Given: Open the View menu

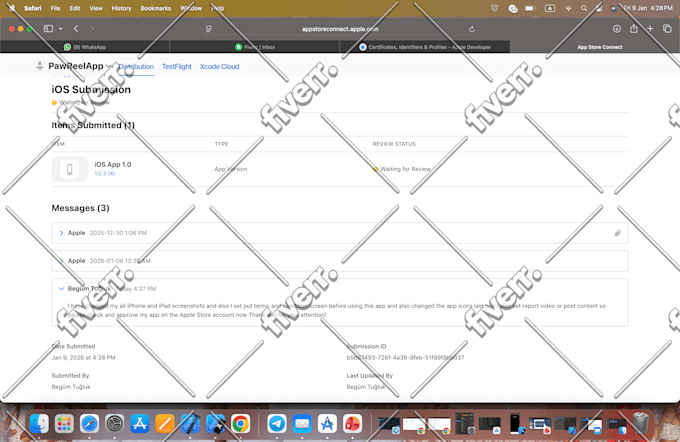Looking at the screenshot, I should click(x=96, y=8).
